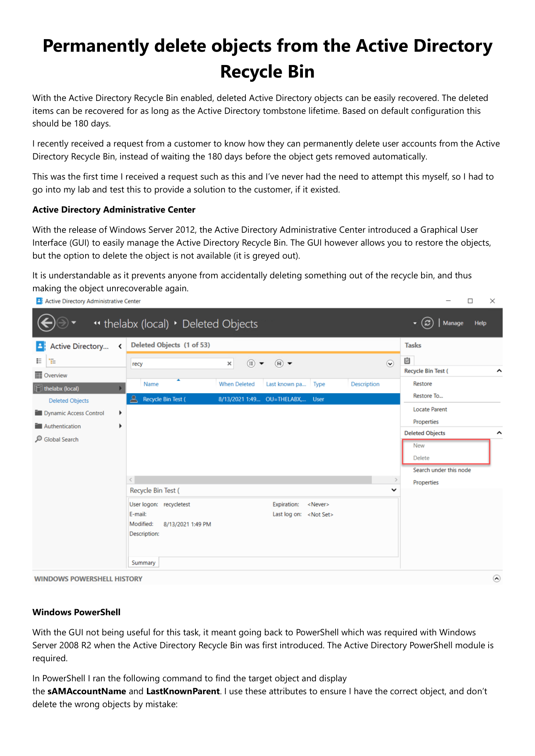Open the Help menu

[480, 323]
